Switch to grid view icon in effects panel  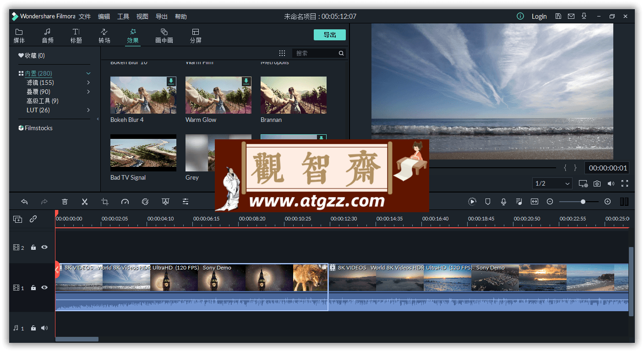(282, 53)
